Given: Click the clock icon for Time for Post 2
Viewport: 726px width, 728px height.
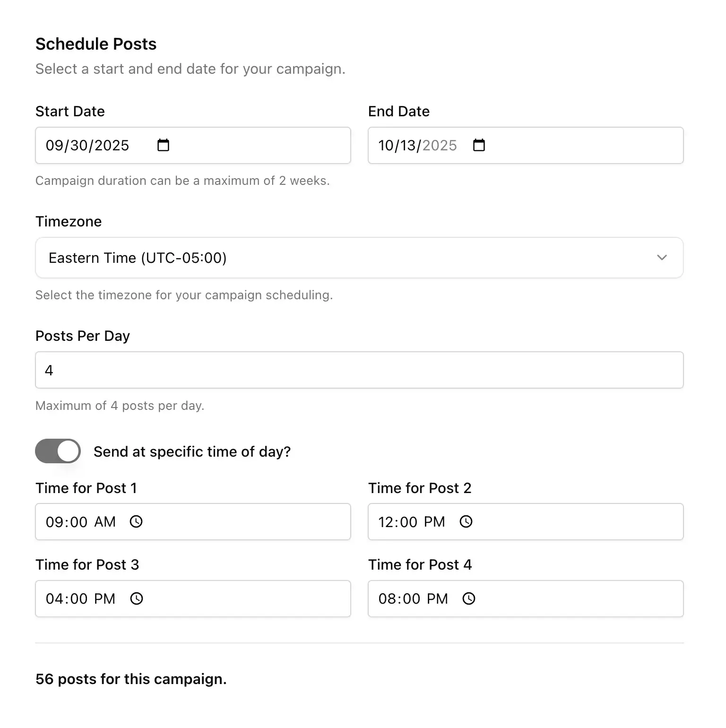Looking at the screenshot, I should (x=466, y=522).
